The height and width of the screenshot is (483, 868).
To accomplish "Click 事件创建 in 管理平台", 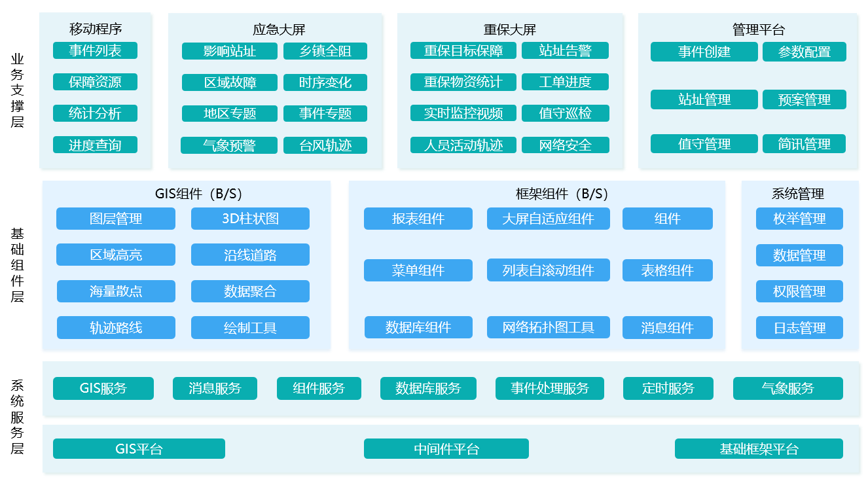I will [x=704, y=52].
